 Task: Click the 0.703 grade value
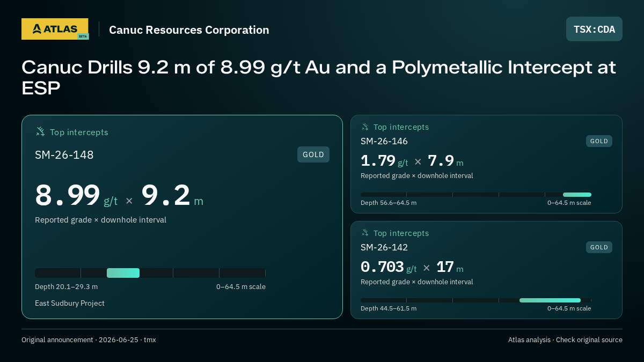[x=382, y=267]
